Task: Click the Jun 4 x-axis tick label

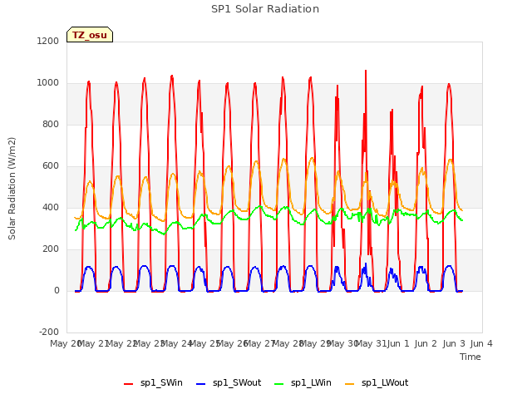Action: click(x=481, y=343)
